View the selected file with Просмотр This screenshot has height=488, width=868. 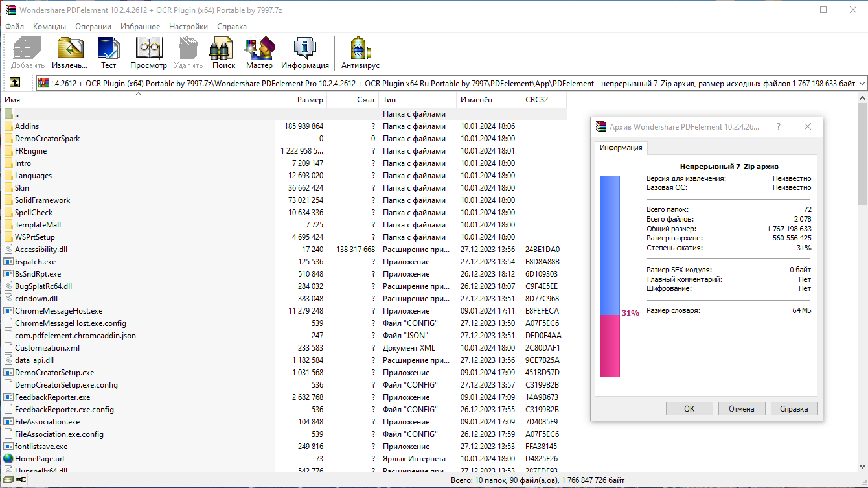click(x=148, y=52)
